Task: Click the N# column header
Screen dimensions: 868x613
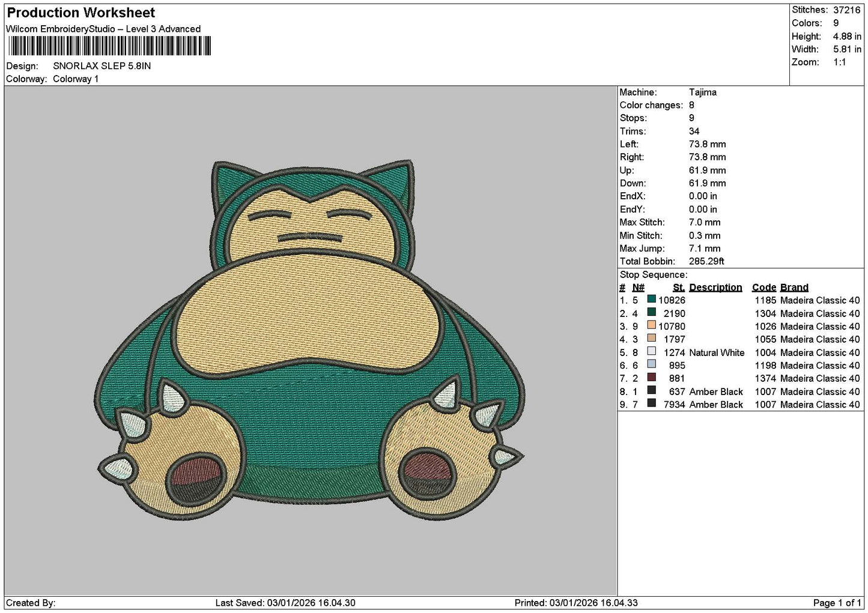Action: pos(639,288)
